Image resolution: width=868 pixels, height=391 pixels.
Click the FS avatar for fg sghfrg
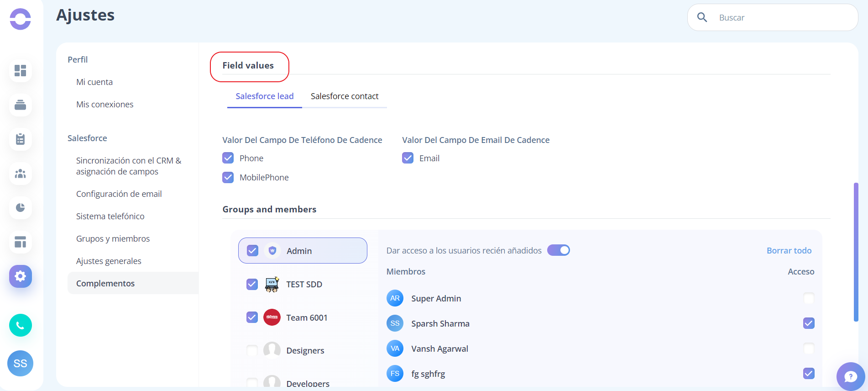395,374
